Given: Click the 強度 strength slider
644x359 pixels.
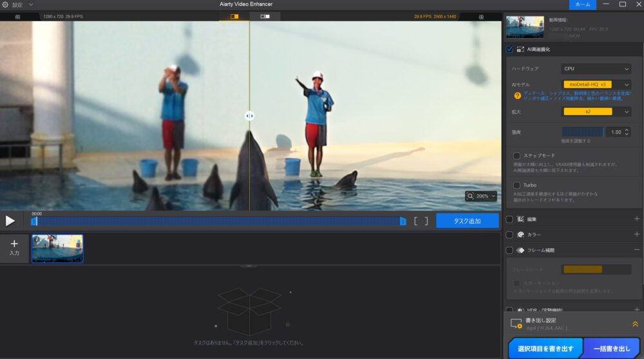Looking at the screenshot, I should point(582,132).
